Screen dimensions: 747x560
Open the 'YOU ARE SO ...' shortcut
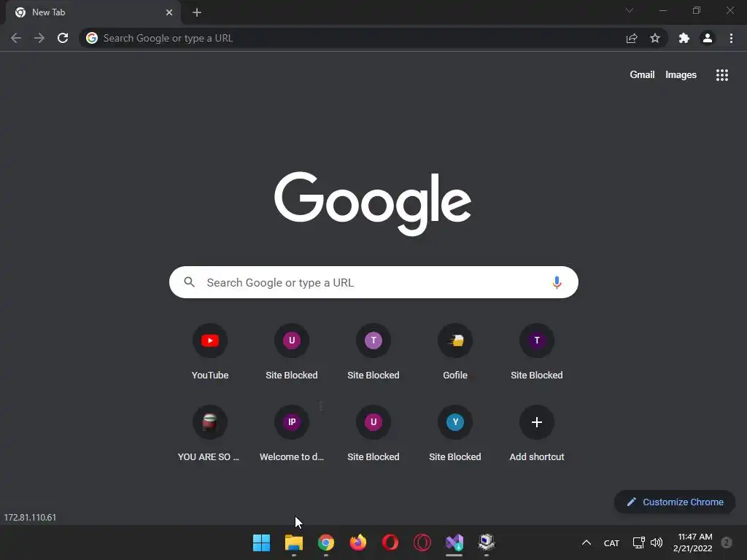[x=210, y=433]
